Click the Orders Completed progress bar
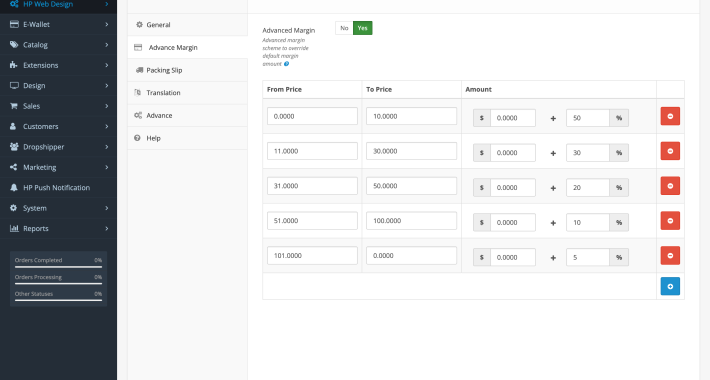Screen dimensions: 710x380 click(x=58, y=267)
